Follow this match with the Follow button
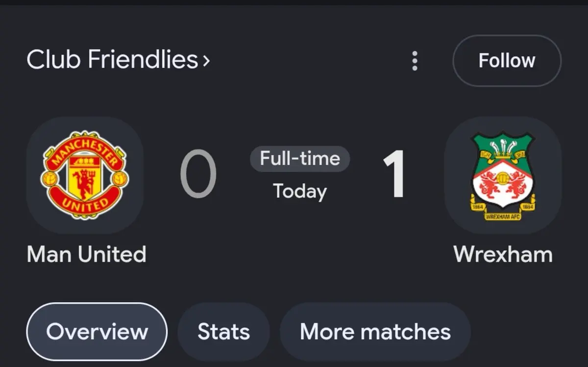588x367 pixels. 507,61
